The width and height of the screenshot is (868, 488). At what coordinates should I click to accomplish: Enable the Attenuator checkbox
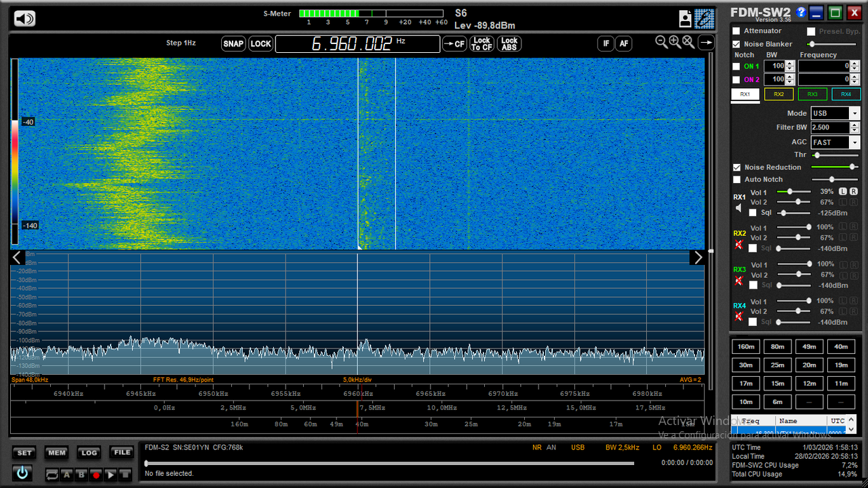736,31
